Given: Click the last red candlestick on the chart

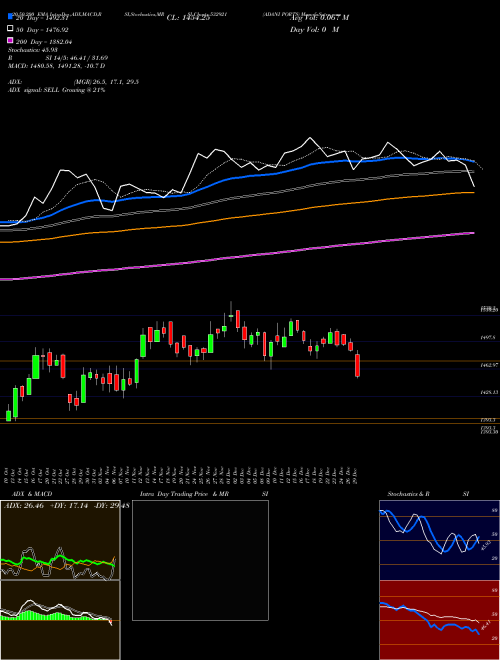Looking at the screenshot, I should pyautogui.click(x=358, y=365).
